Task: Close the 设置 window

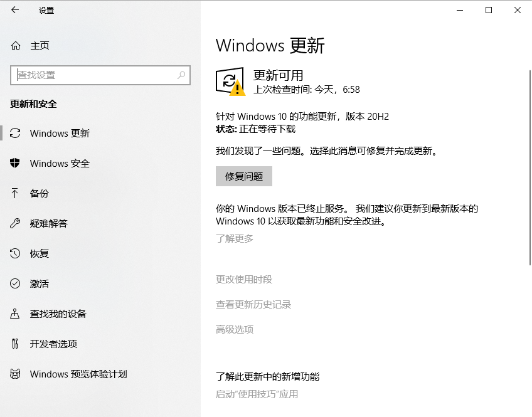Action: (518, 10)
